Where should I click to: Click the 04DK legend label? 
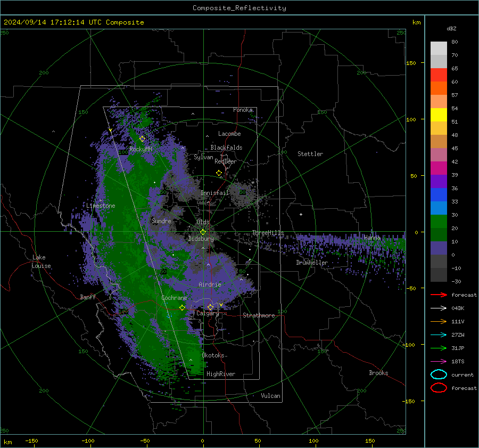[458, 308]
